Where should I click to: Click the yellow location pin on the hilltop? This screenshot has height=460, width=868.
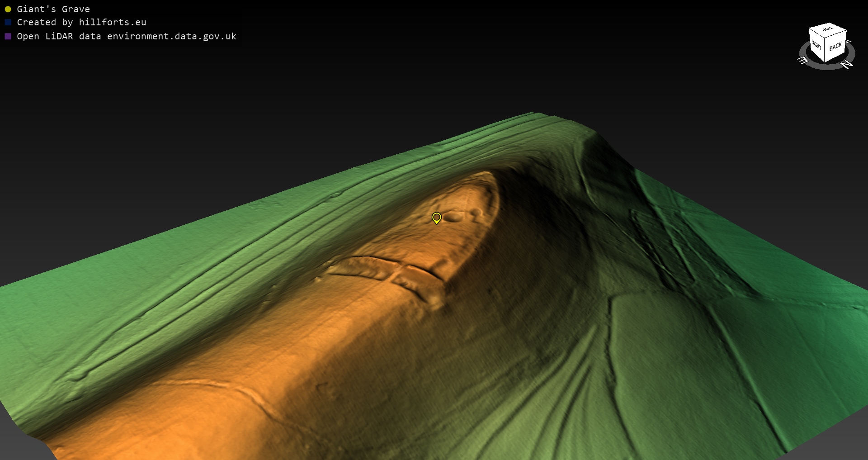(x=436, y=218)
